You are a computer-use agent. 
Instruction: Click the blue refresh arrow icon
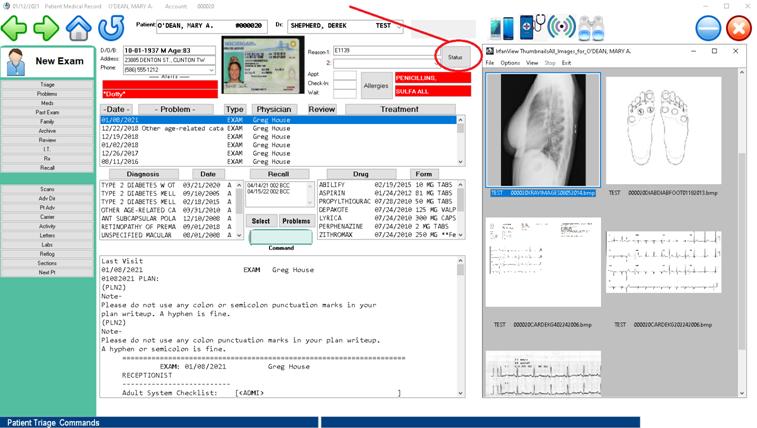pyautogui.click(x=111, y=28)
